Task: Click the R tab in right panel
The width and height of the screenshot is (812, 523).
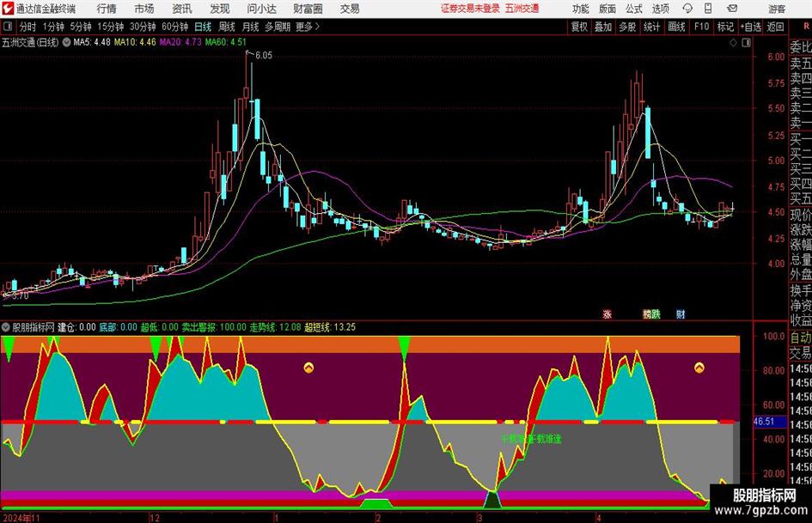Action: [x=807, y=27]
